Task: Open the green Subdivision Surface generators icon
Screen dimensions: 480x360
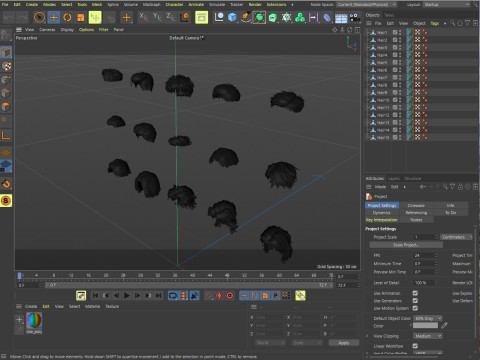Action: click(259, 17)
